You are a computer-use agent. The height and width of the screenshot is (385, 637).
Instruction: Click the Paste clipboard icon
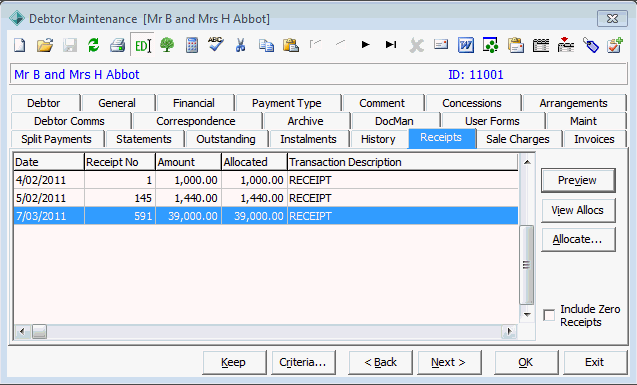(x=291, y=45)
